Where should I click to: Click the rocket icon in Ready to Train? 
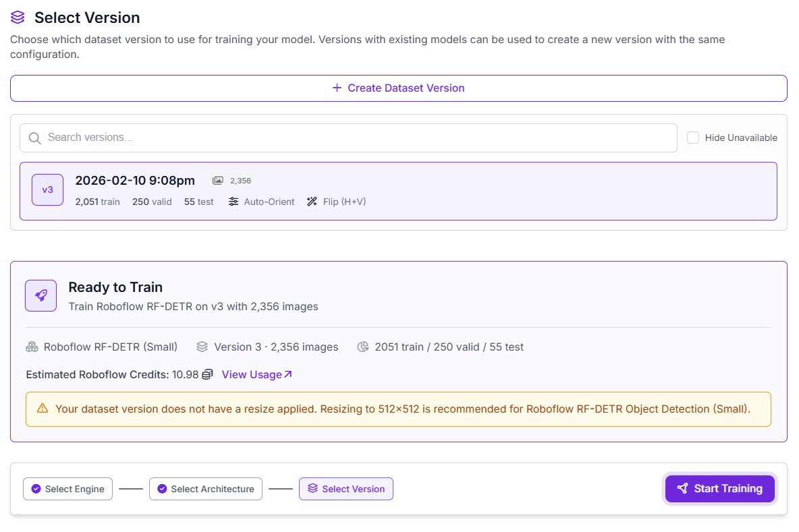pyautogui.click(x=40, y=295)
